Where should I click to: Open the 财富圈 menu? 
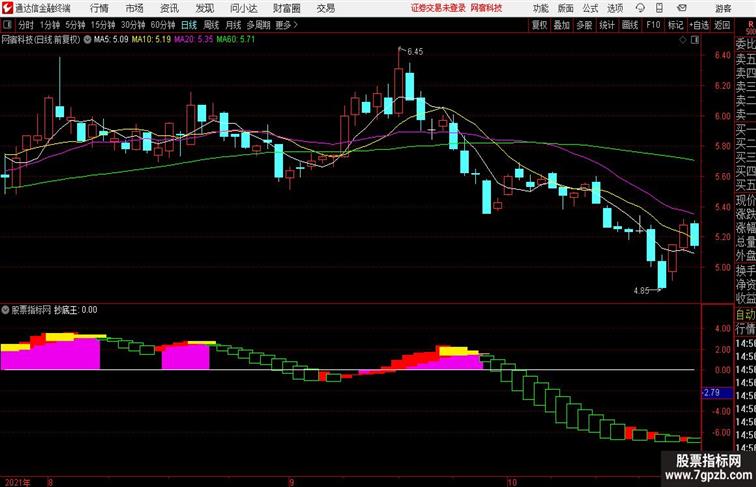pos(286,8)
